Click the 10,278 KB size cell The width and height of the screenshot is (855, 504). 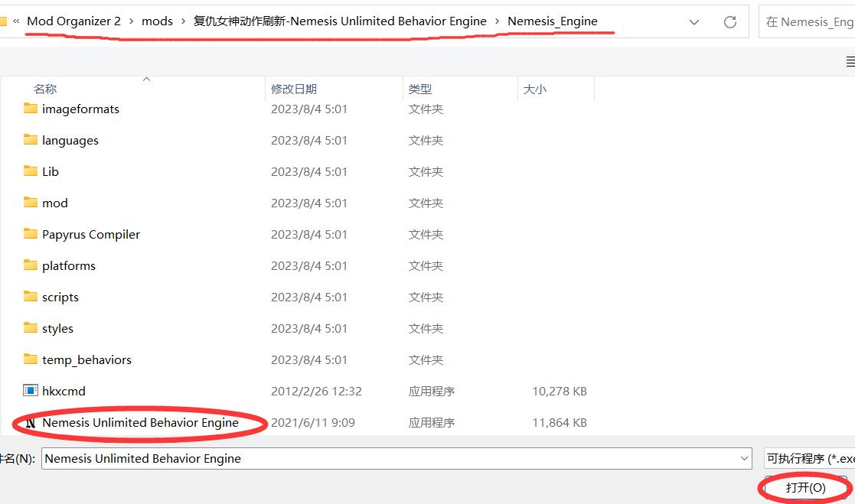tap(560, 392)
